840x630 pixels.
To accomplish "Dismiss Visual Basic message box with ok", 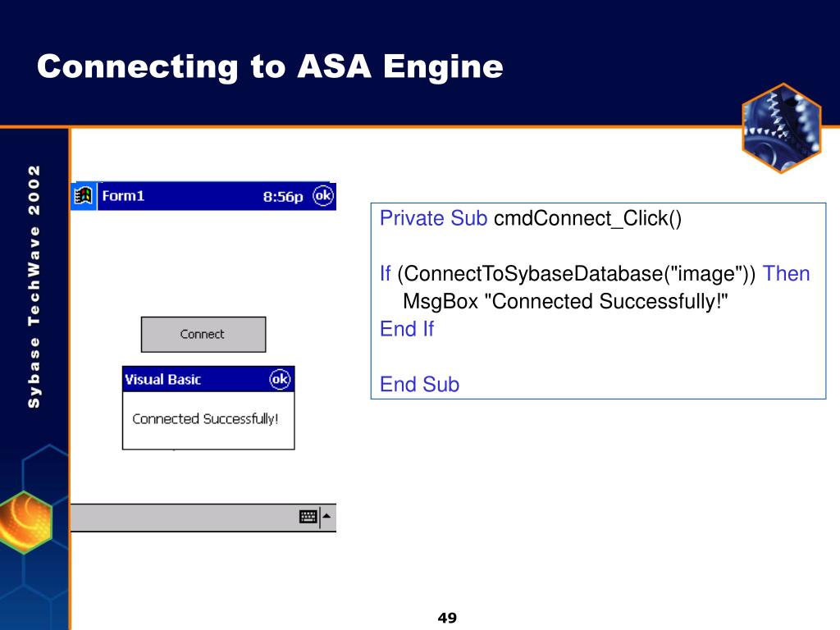I will (280, 379).
